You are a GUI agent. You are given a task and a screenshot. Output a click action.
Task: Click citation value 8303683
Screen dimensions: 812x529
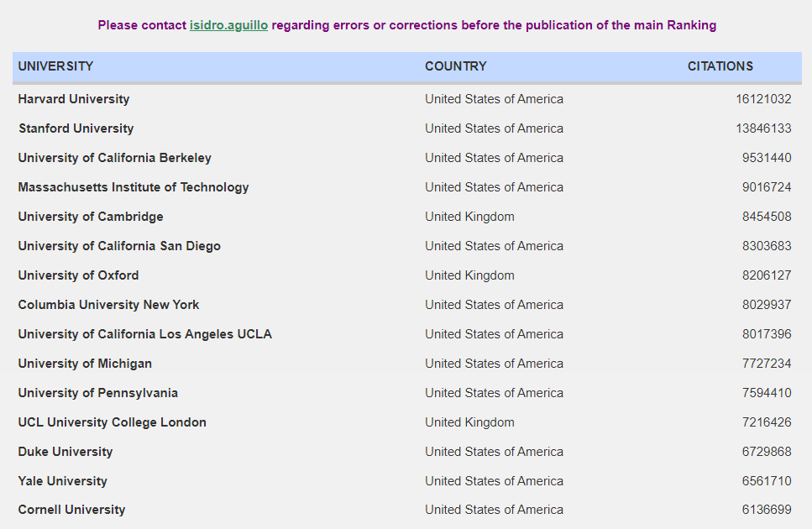767,246
